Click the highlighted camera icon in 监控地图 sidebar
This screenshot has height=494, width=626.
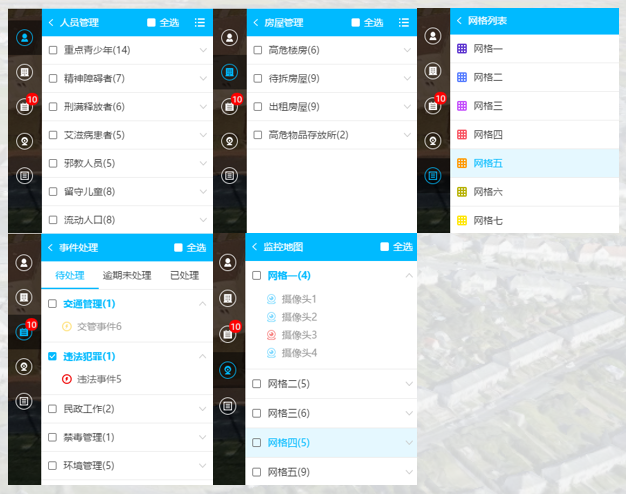(229, 370)
